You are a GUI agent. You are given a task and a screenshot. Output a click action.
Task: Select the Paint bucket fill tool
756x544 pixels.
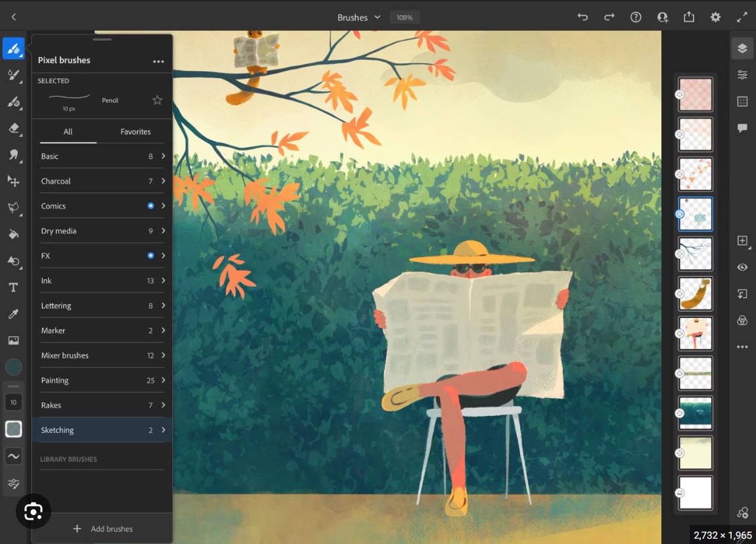tap(13, 234)
